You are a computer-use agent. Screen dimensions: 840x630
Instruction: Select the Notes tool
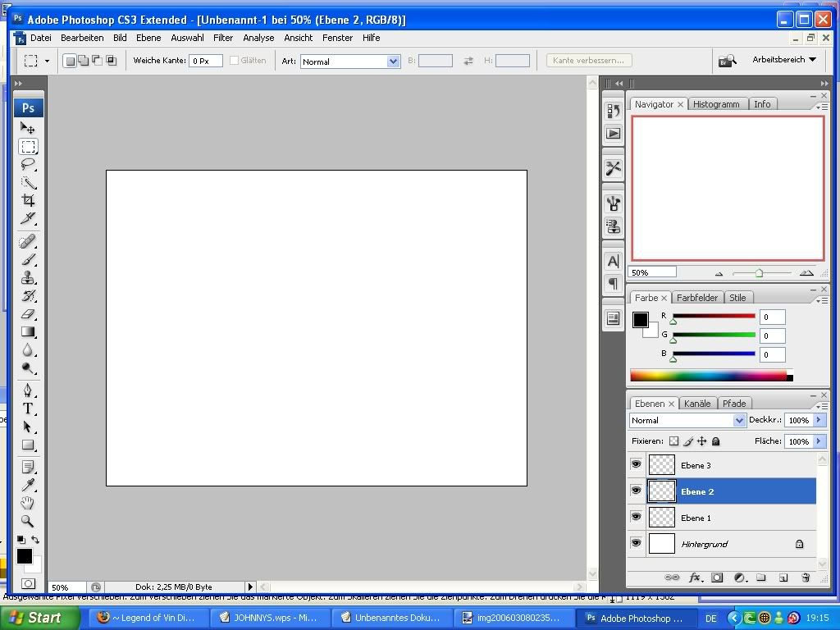click(28, 467)
